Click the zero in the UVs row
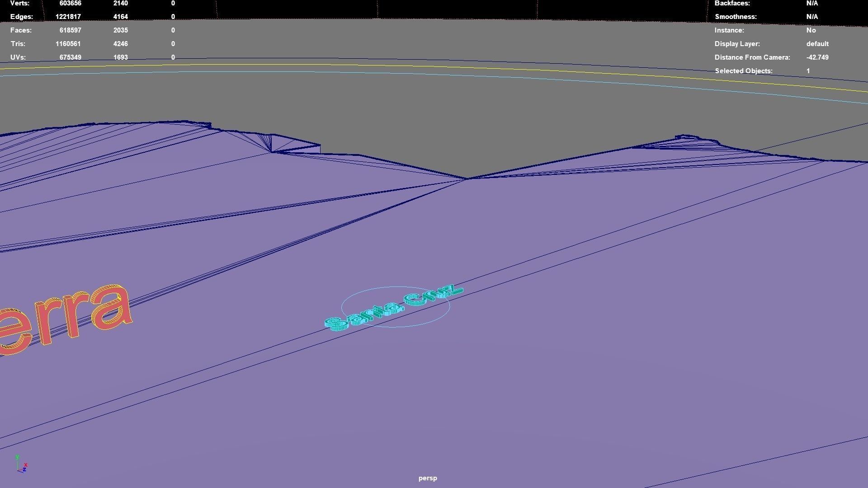The height and width of the screenshot is (488, 868). coord(173,57)
